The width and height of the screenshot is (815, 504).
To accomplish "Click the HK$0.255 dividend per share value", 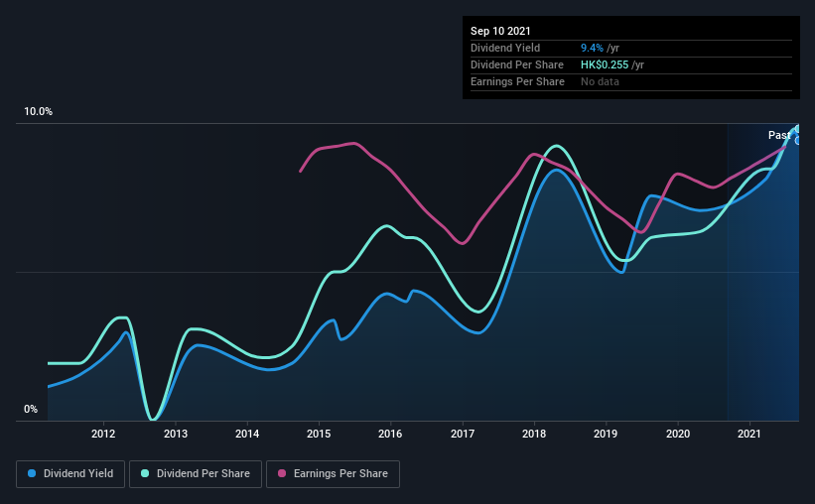I will 605,64.
